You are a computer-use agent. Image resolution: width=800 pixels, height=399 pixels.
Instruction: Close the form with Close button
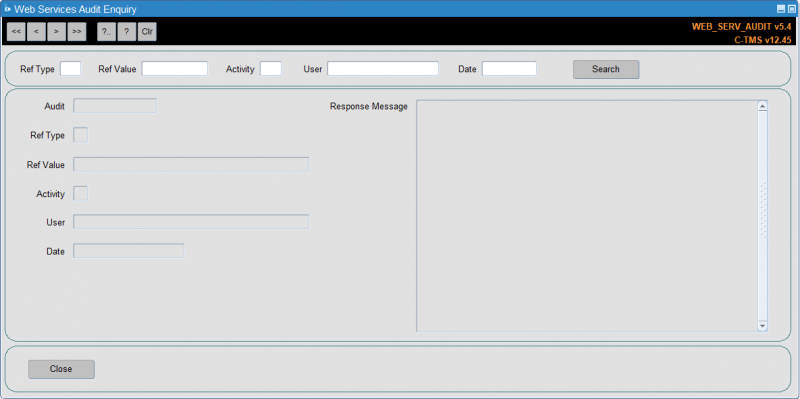[61, 369]
